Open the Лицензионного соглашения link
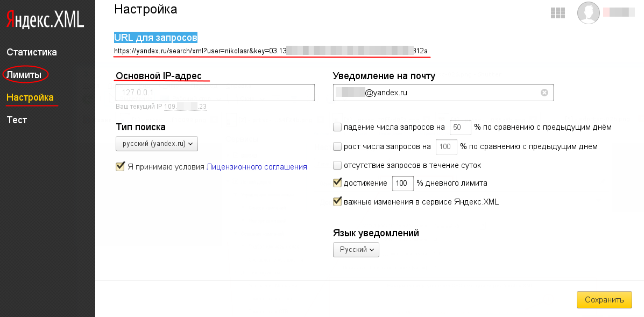This screenshot has height=317, width=644. 257,167
